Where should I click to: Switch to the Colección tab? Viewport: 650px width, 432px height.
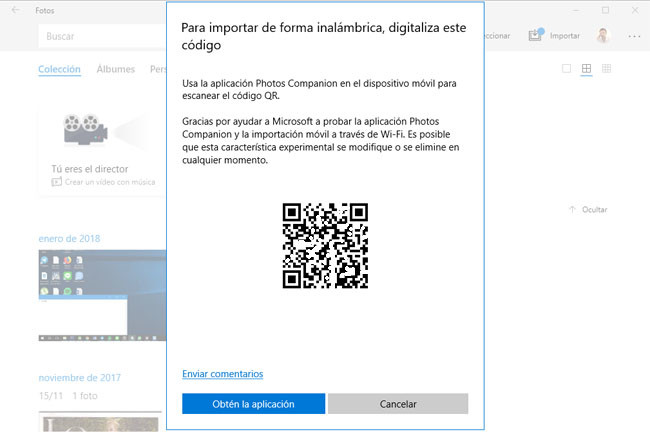tap(59, 70)
